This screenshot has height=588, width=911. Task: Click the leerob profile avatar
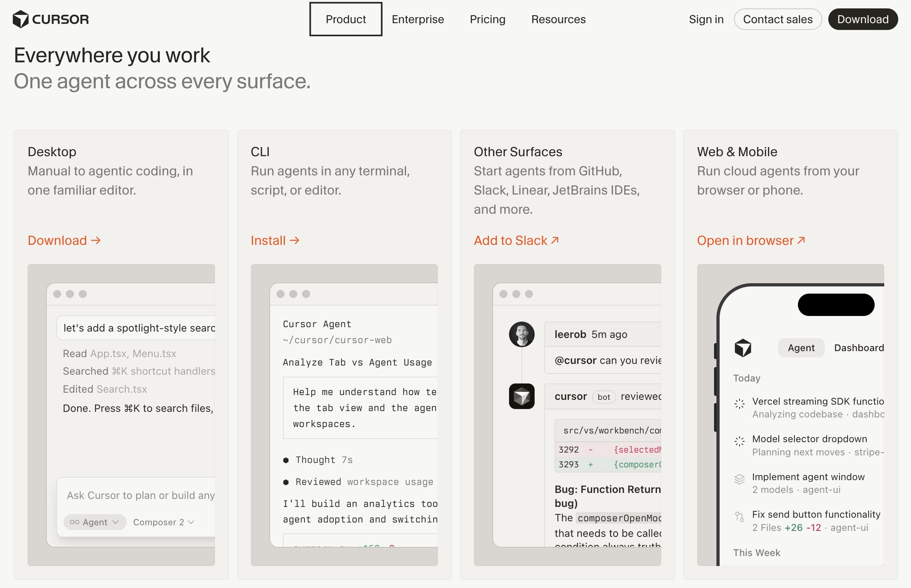coord(521,334)
